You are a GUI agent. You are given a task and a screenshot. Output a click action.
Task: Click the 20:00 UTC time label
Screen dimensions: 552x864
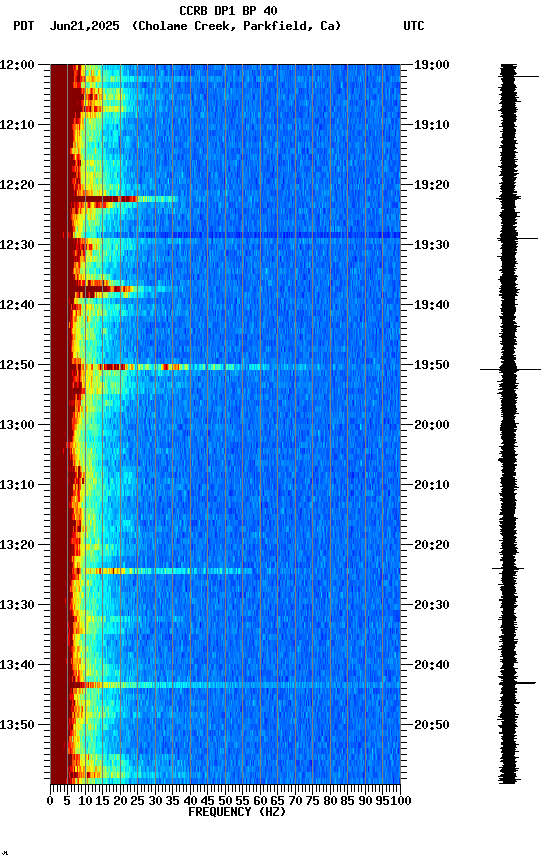(x=432, y=425)
